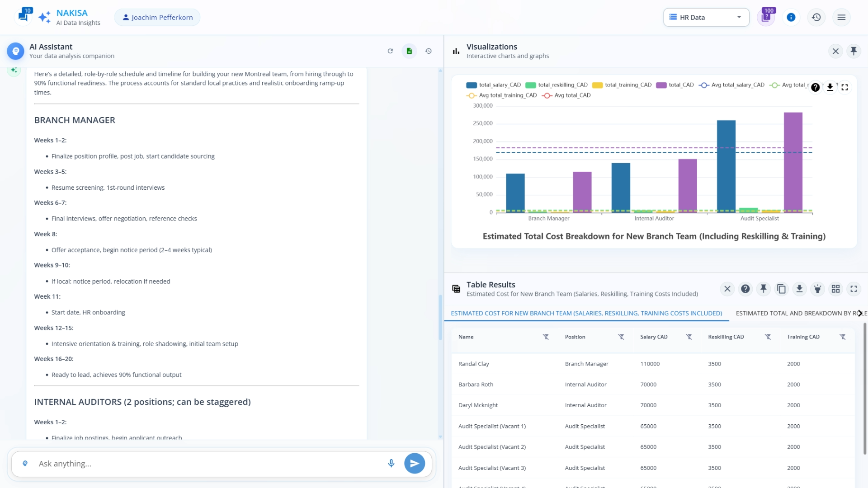Send the chat message with the arrow button
Viewport: 868px width, 488px height.
pyautogui.click(x=415, y=463)
